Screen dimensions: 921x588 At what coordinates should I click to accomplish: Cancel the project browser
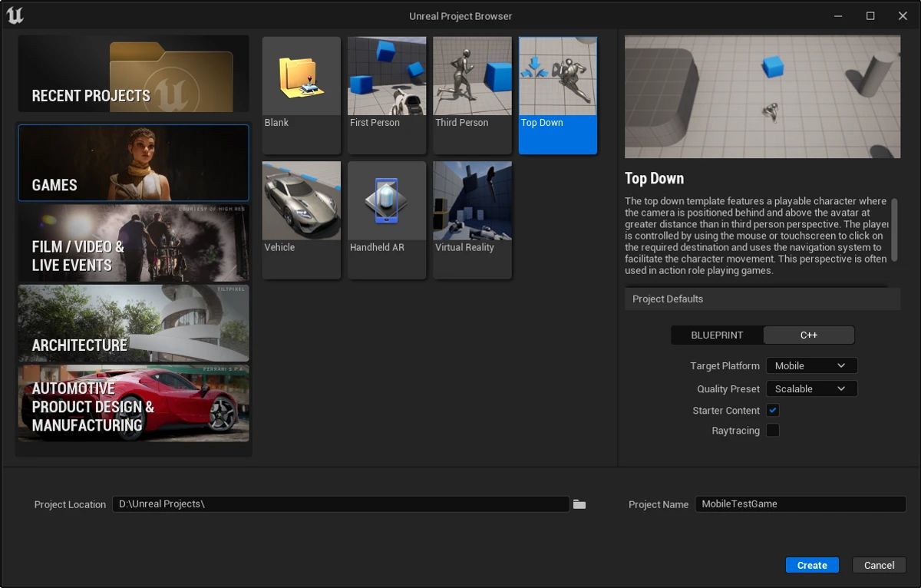879,566
